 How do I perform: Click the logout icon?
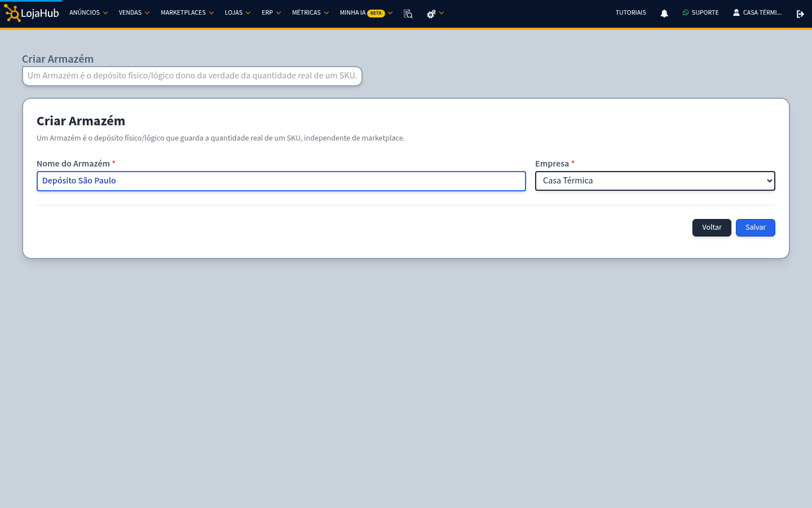pyautogui.click(x=800, y=14)
